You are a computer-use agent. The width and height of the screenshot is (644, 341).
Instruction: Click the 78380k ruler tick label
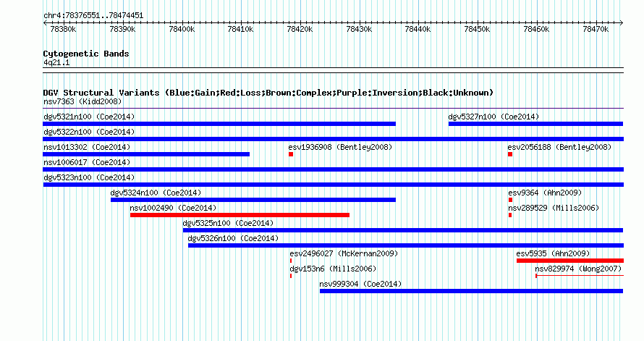click(63, 29)
